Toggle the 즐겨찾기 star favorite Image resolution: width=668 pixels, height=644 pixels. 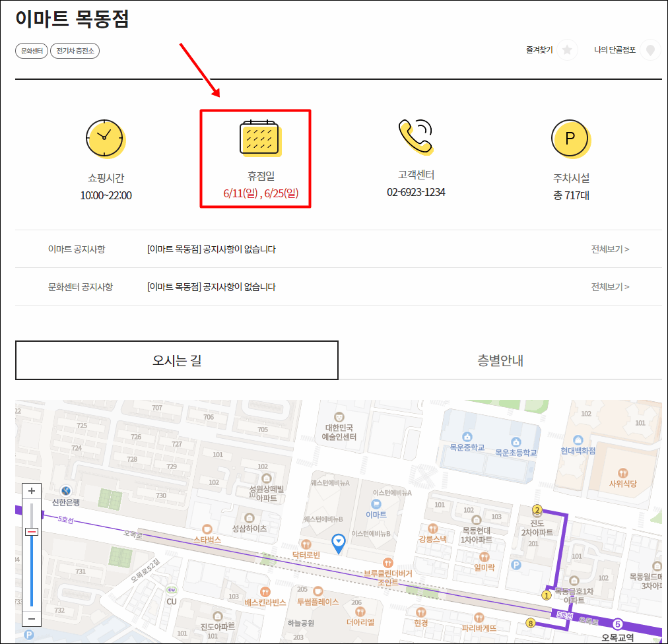pos(567,50)
